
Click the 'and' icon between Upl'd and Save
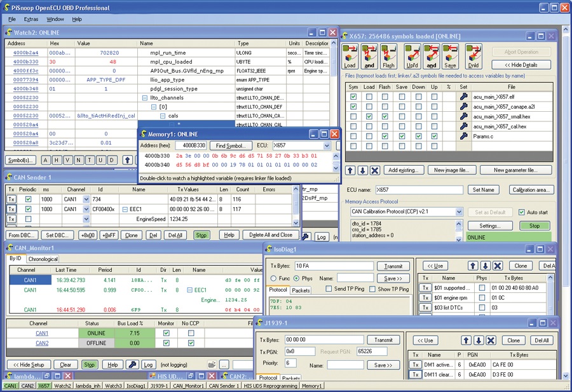coord(432,57)
